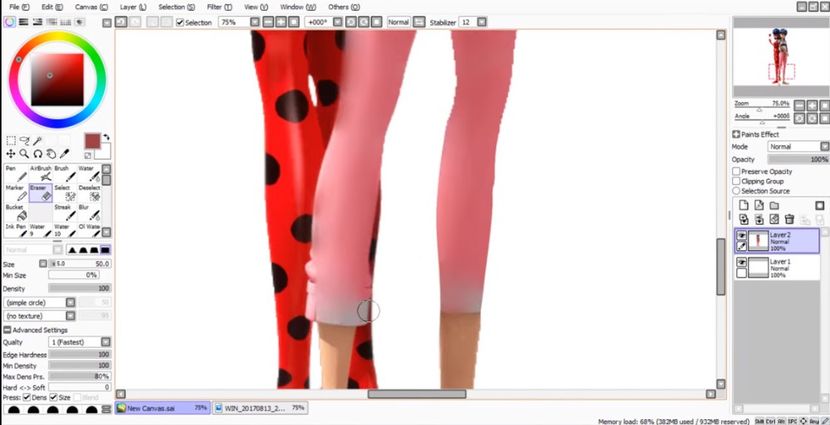Select the Streak brush tool

pos(65,213)
